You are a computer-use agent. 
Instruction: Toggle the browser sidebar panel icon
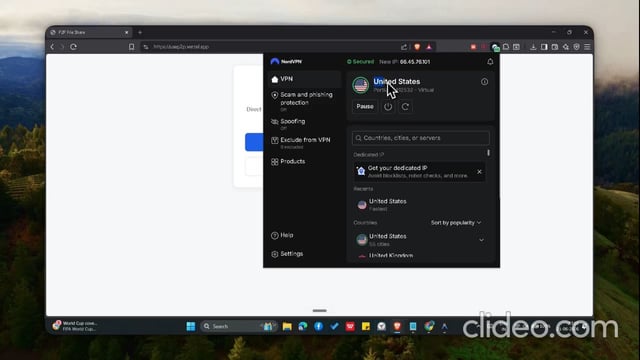pyautogui.click(x=544, y=47)
